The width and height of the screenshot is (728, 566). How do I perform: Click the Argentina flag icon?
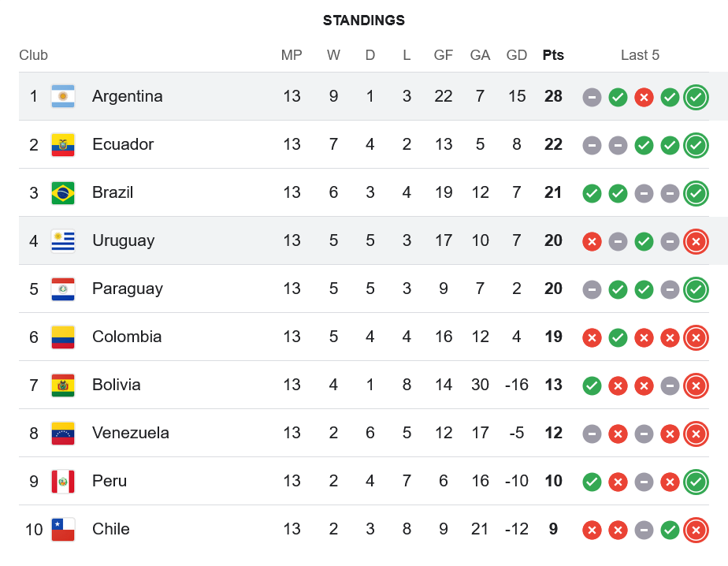tap(63, 96)
